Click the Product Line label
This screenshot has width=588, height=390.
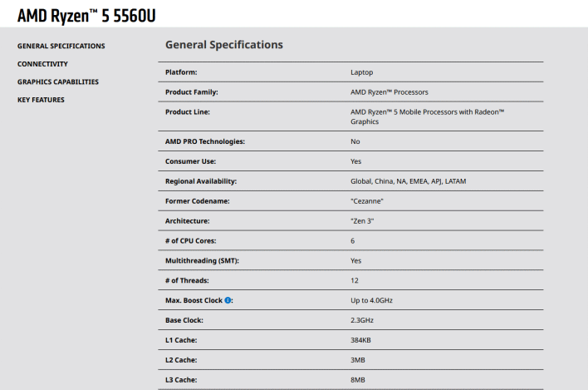[188, 112]
